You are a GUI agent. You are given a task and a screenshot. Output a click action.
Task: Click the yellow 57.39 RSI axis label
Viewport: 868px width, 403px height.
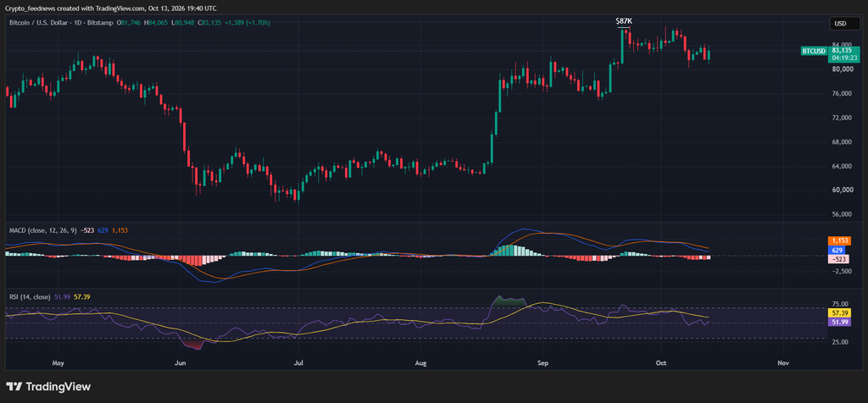click(839, 313)
